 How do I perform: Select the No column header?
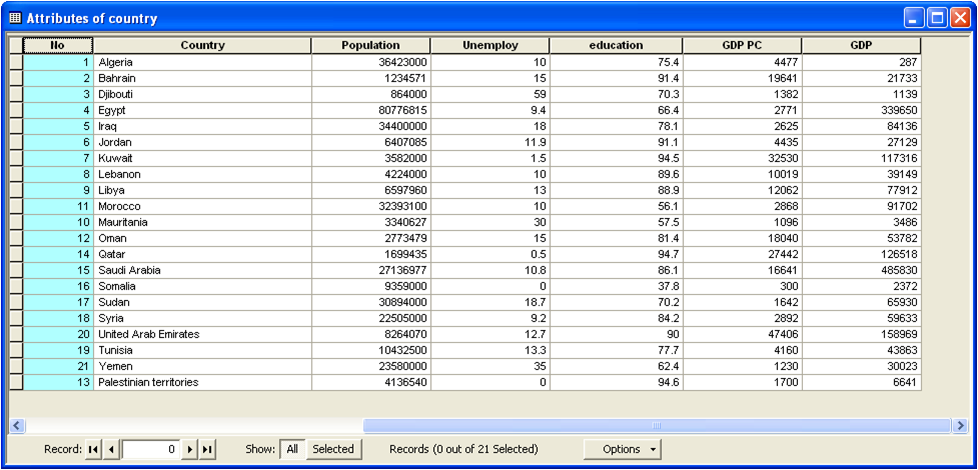(x=57, y=46)
